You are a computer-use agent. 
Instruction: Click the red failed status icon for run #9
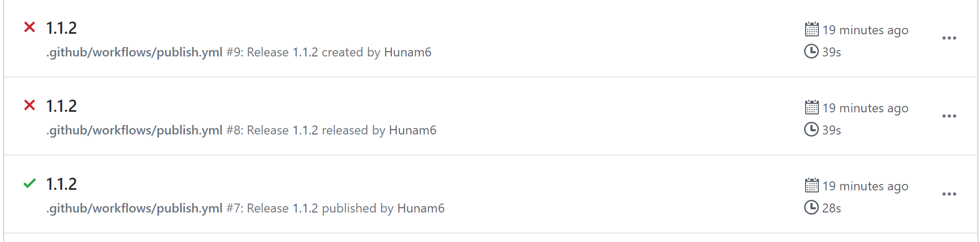click(x=30, y=27)
